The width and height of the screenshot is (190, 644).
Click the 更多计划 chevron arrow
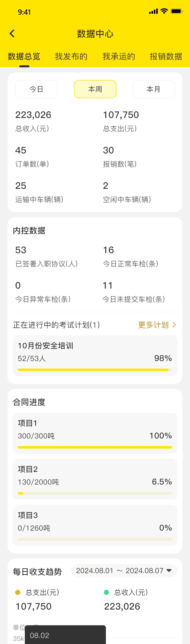tap(174, 325)
